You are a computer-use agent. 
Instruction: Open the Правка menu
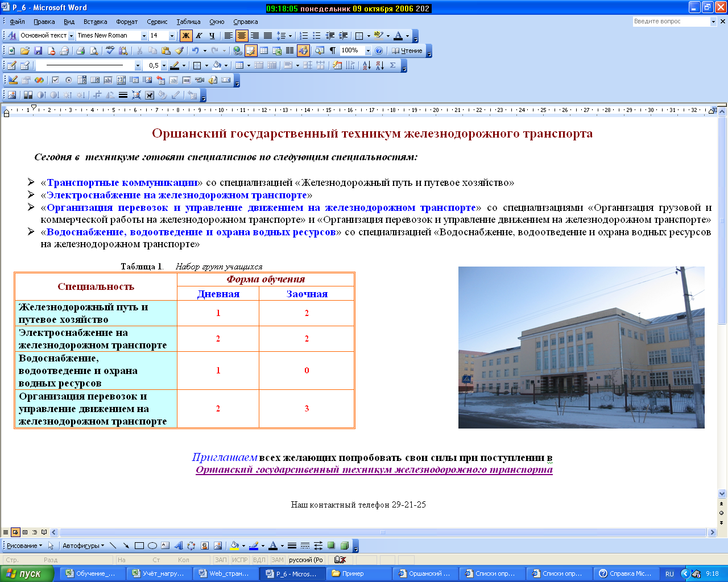pos(44,22)
